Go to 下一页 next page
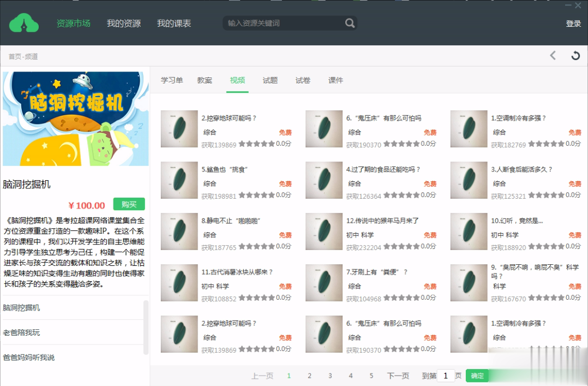 398,376
